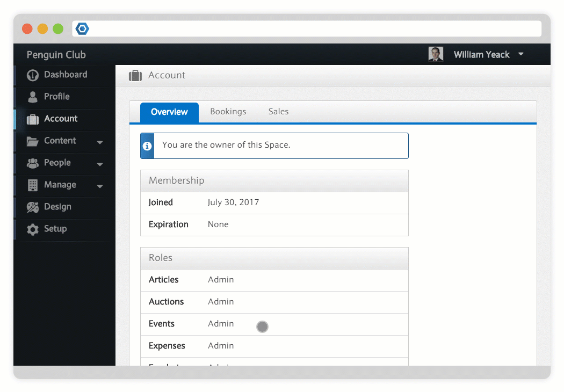Click the Penguin Club title link

click(56, 55)
